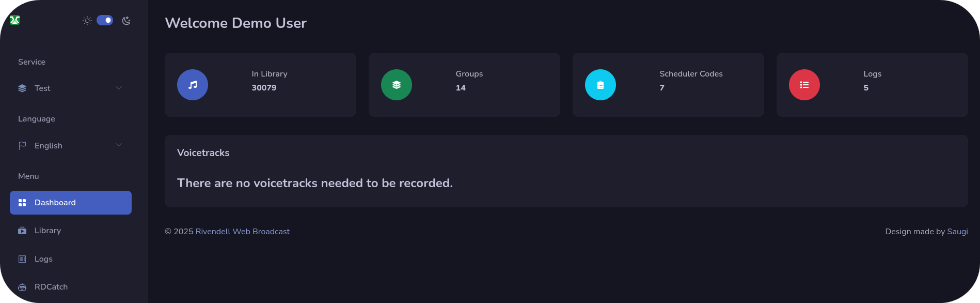
Task: Toggle the dark theme switch
Action: click(x=105, y=20)
